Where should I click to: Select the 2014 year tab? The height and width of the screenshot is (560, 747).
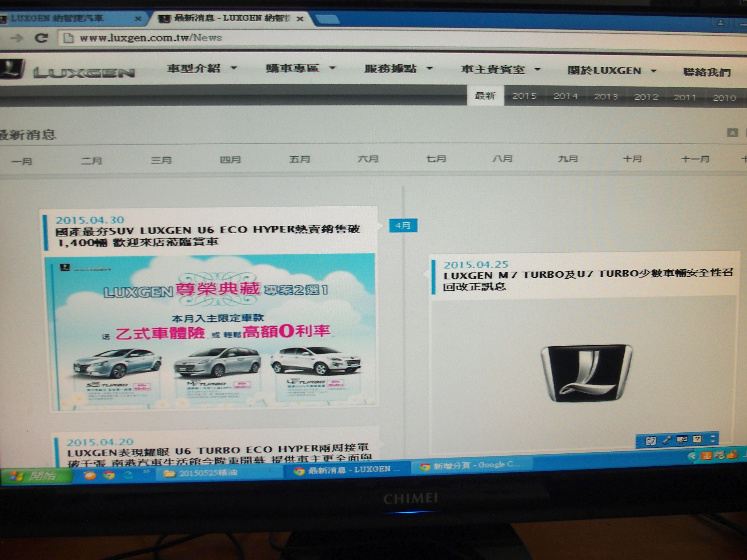click(565, 96)
